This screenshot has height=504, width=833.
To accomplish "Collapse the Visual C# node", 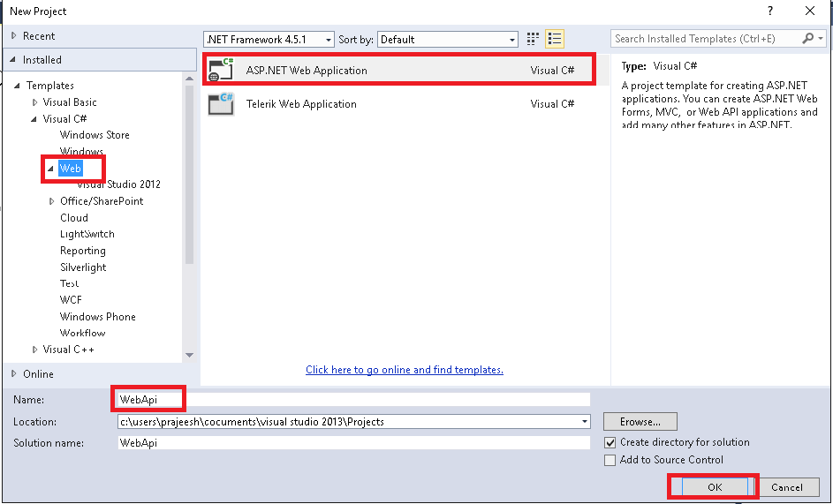I will click(34, 119).
